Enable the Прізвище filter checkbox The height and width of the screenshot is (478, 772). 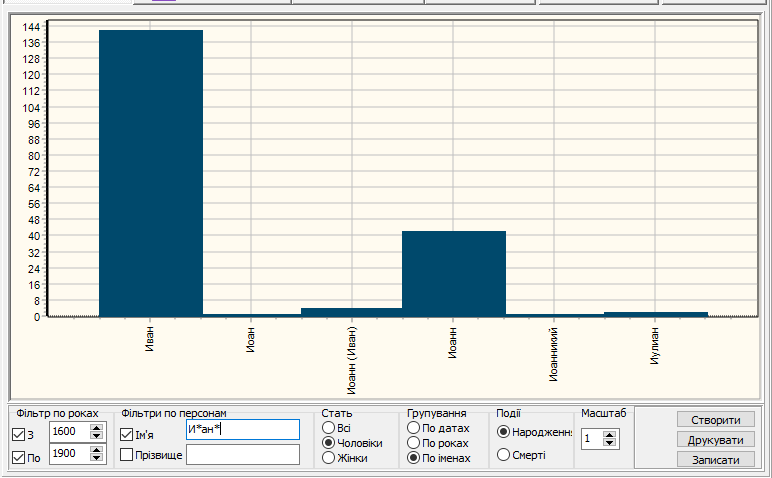[x=127, y=455]
